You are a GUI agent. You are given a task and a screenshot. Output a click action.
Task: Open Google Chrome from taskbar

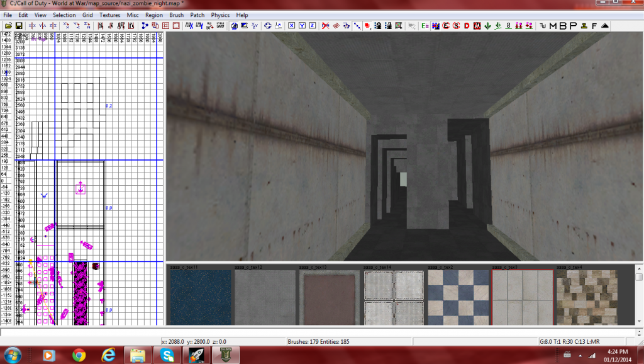click(79, 355)
